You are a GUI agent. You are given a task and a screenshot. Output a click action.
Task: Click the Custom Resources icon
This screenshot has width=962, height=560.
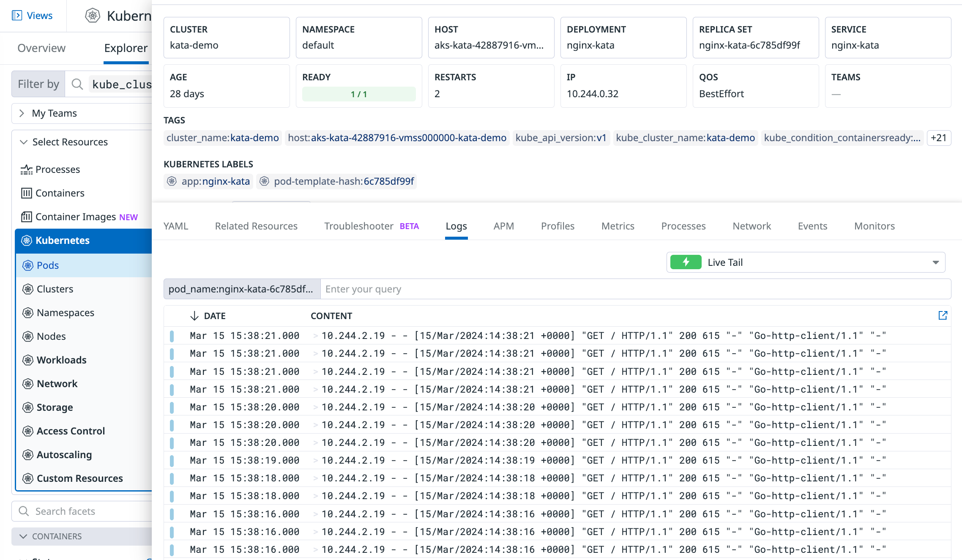(x=27, y=478)
